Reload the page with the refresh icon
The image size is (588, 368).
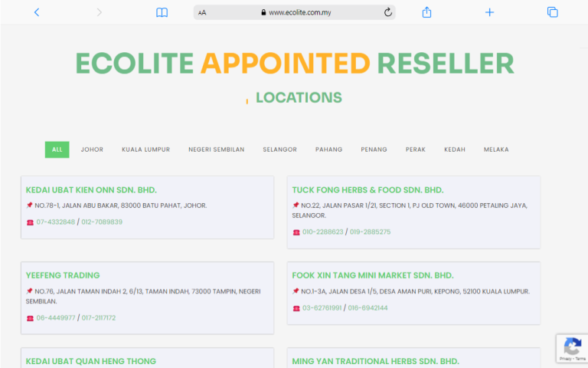(387, 12)
